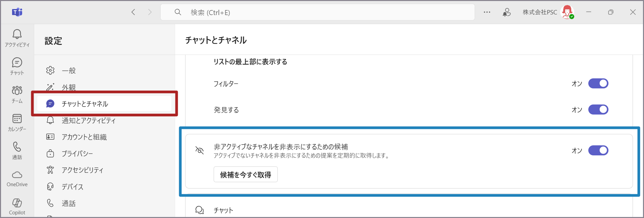Click the 検索 search field
Screen dimensions: 644x218
(317, 12)
